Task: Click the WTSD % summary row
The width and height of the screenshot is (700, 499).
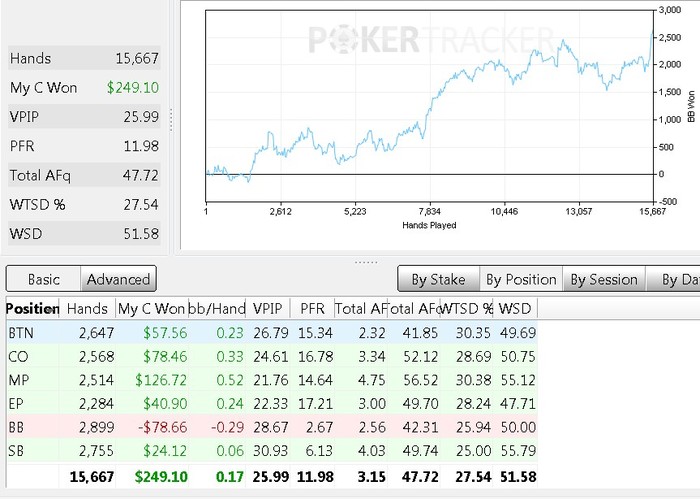Action: (84, 204)
